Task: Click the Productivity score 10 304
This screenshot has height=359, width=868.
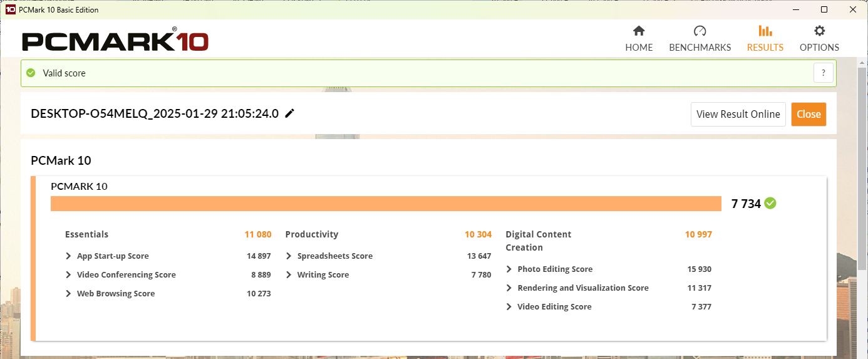Action: 478,234
